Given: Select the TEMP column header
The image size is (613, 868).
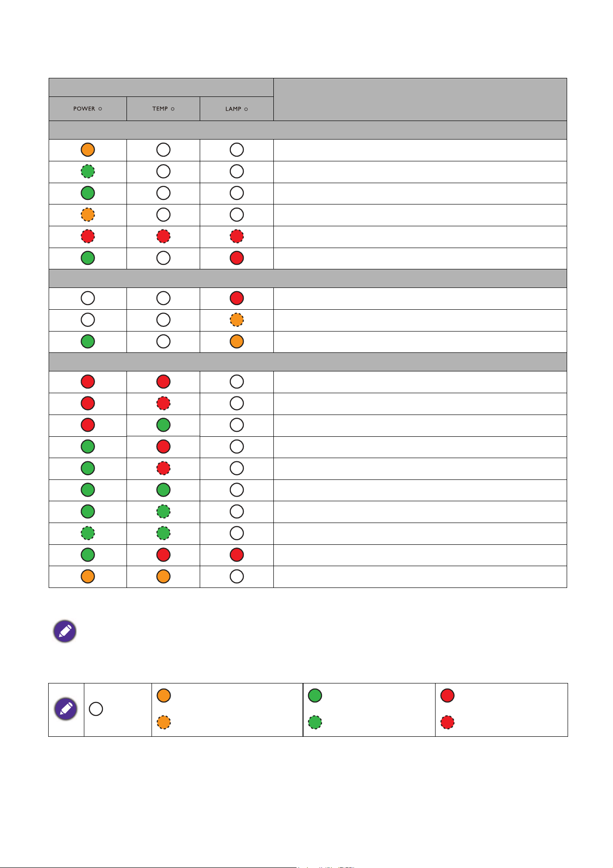Looking at the screenshot, I should click(x=163, y=108).
